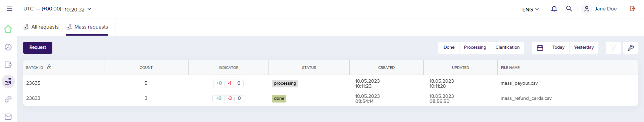Switch to the All requests tab
This screenshot has width=644, height=122.
[41, 27]
